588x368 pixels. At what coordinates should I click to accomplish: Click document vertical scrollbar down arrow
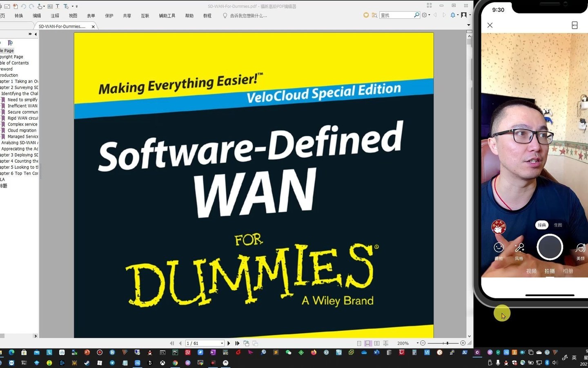click(x=469, y=336)
